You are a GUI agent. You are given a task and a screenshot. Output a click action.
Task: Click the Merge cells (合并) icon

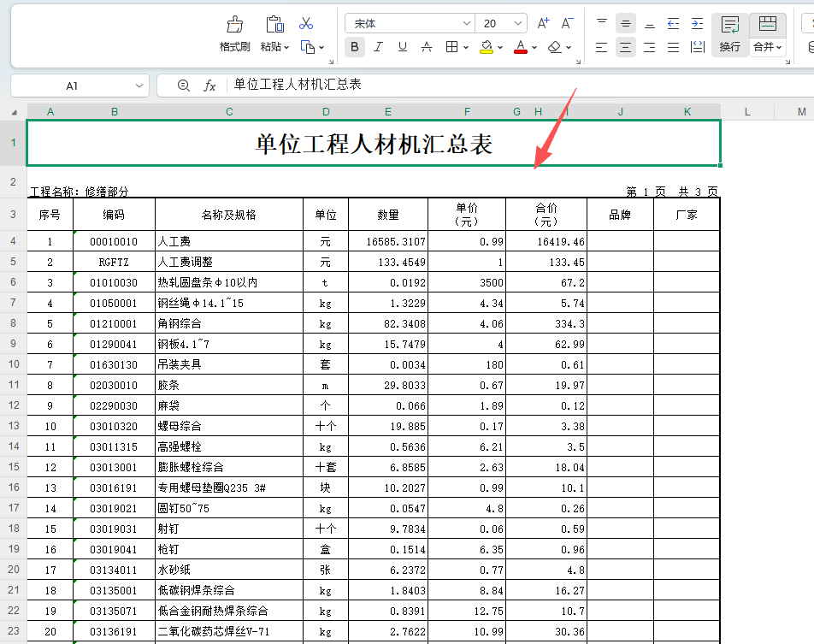pos(767,24)
